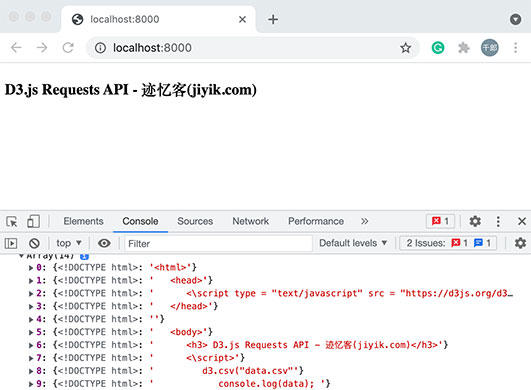
Task: Open the Chrome three-dot menu
Action: pyautogui.click(x=515, y=48)
